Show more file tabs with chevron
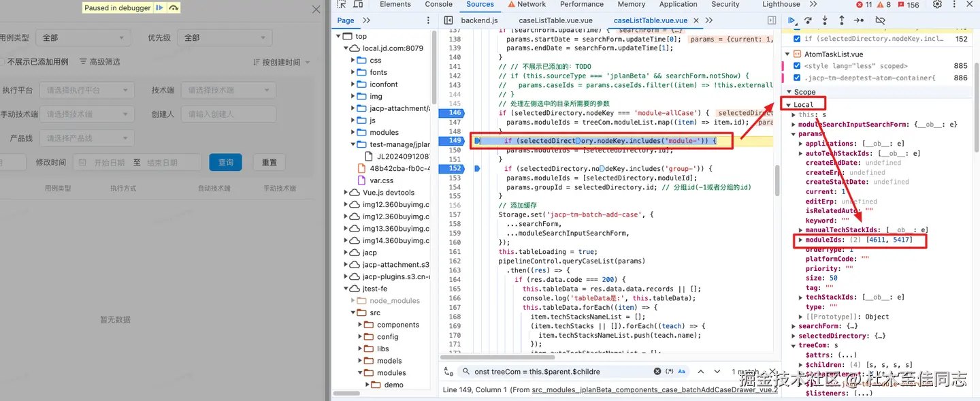The height and width of the screenshot is (401, 980). point(708,20)
